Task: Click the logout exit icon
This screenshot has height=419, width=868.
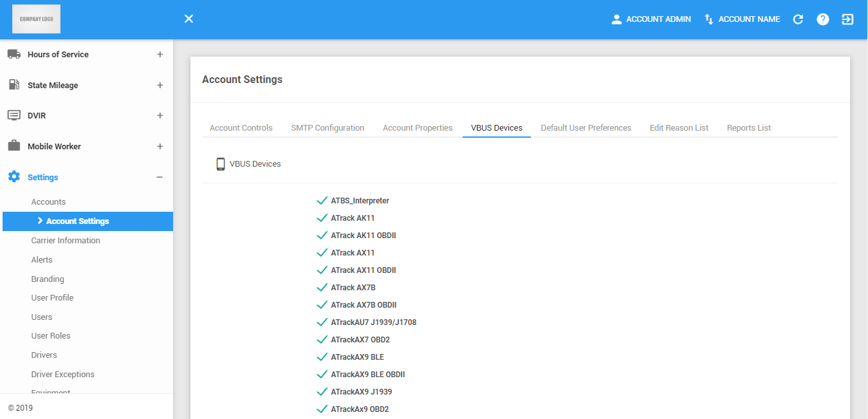Action: [847, 19]
